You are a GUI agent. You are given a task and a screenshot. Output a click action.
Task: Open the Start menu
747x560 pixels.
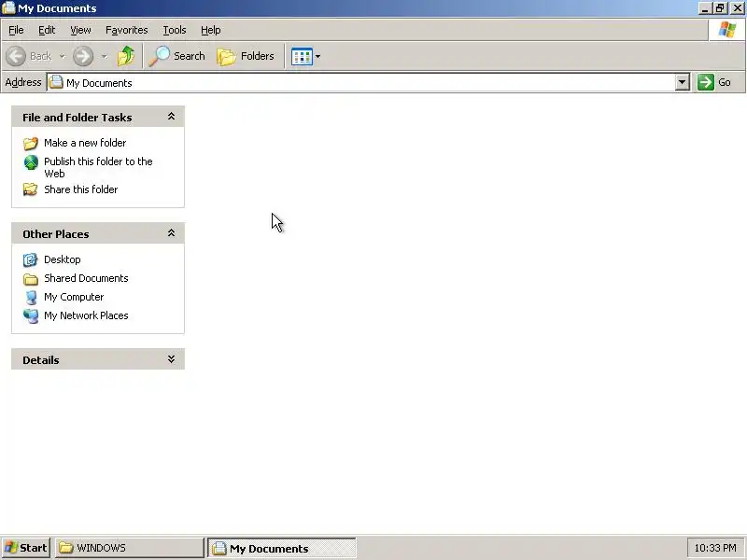(x=26, y=548)
